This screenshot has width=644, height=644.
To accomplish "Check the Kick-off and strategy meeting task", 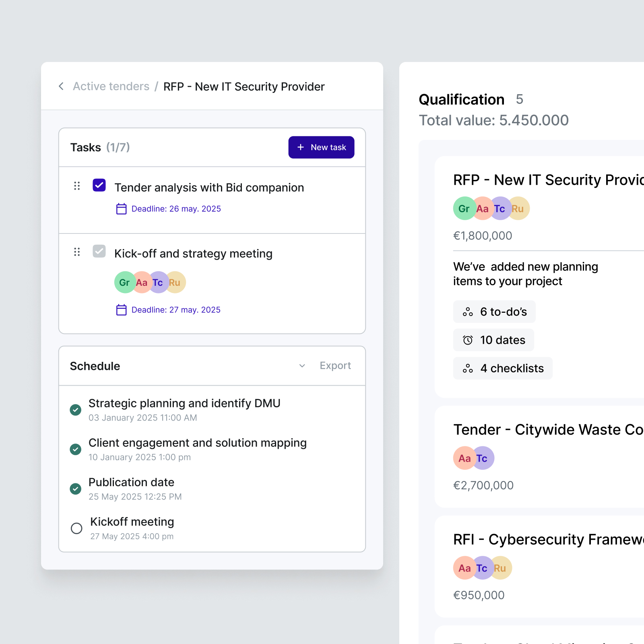I will click(x=99, y=251).
